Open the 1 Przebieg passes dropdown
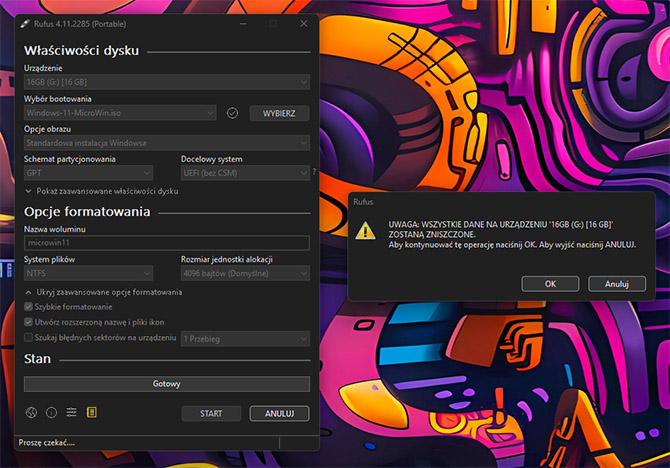Viewport: 670px width, 468px height. pos(245,339)
